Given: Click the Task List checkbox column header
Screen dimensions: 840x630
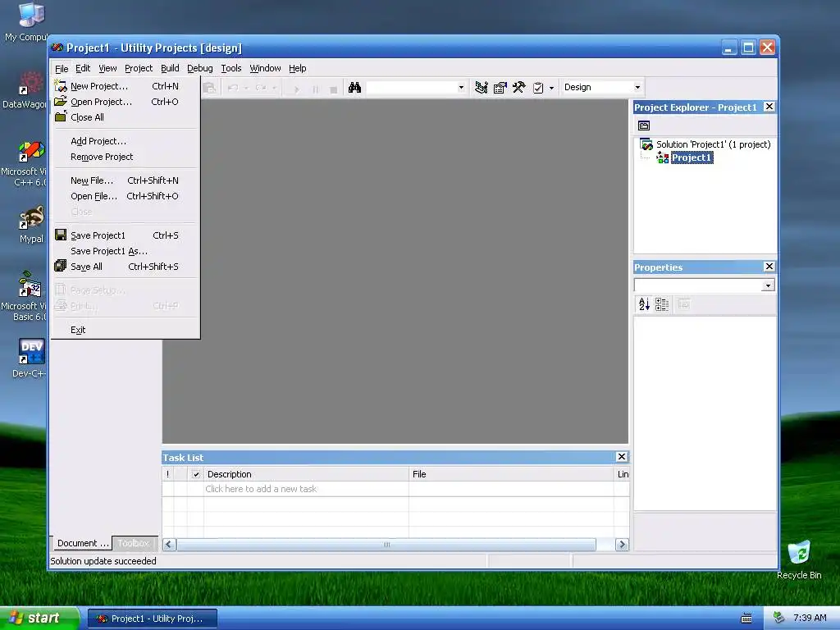Looking at the screenshot, I should coord(195,474).
